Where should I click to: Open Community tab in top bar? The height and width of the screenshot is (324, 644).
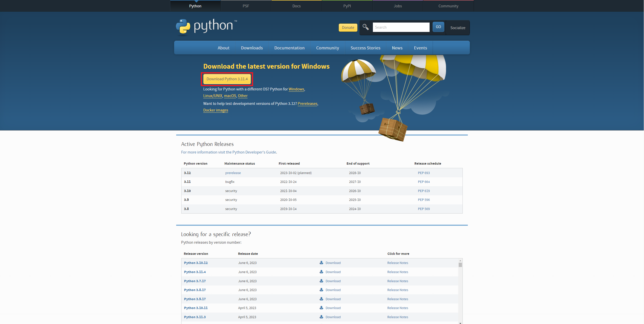[448, 6]
